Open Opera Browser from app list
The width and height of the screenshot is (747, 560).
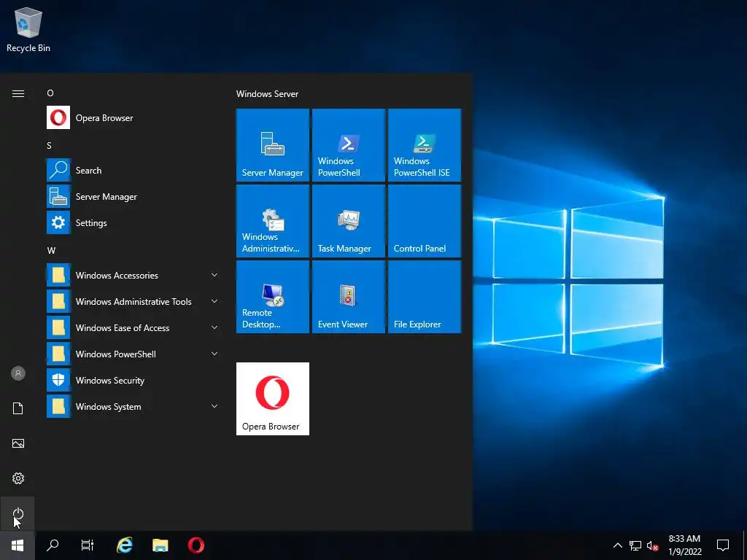tap(133, 117)
